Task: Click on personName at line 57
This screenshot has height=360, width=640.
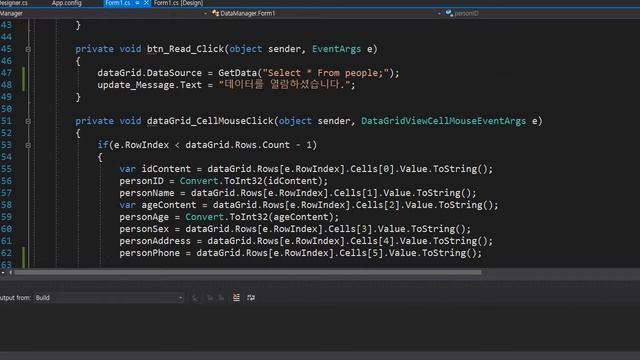Action: click(x=147, y=193)
